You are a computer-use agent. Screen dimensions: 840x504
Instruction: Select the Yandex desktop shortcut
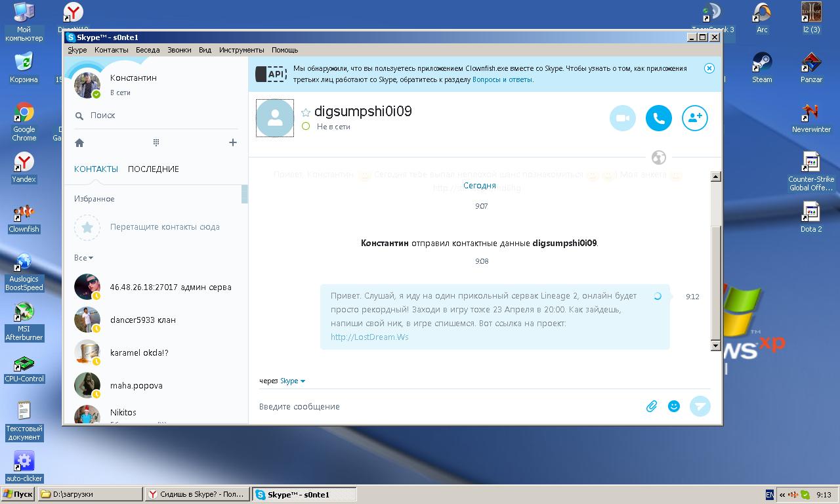pos(24,168)
